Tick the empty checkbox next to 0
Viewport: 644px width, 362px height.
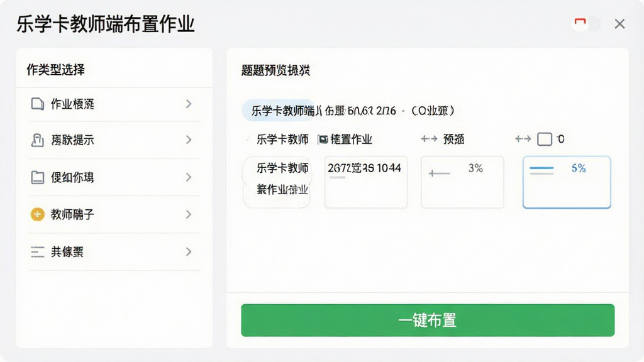point(545,139)
